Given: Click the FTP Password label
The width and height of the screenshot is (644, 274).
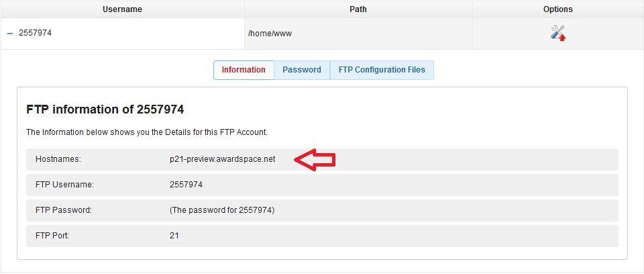Looking at the screenshot, I should point(63,210).
